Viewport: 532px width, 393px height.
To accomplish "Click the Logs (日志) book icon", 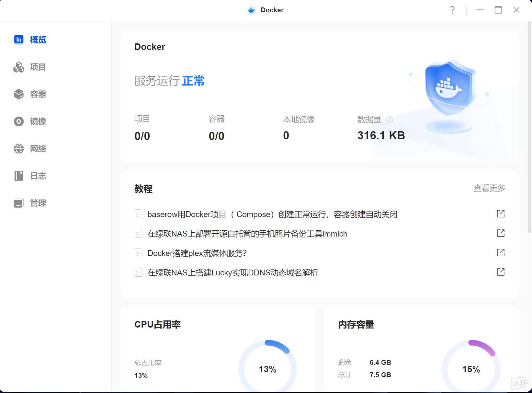I will [x=19, y=176].
